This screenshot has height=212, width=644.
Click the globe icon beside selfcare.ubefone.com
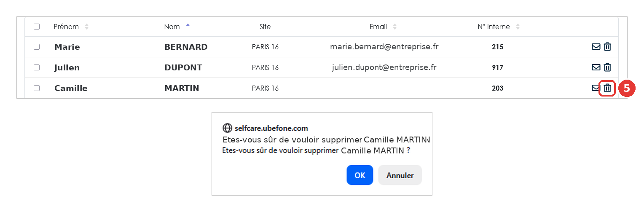227,128
